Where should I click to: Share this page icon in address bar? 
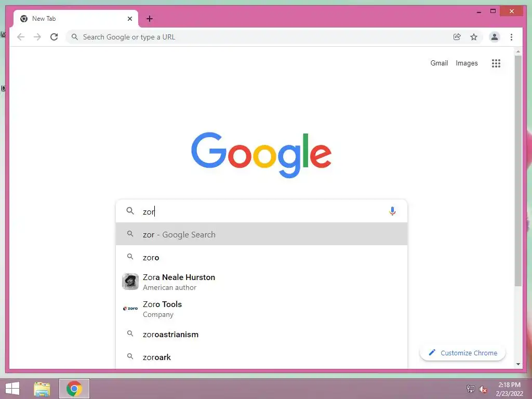click(457, 37)
